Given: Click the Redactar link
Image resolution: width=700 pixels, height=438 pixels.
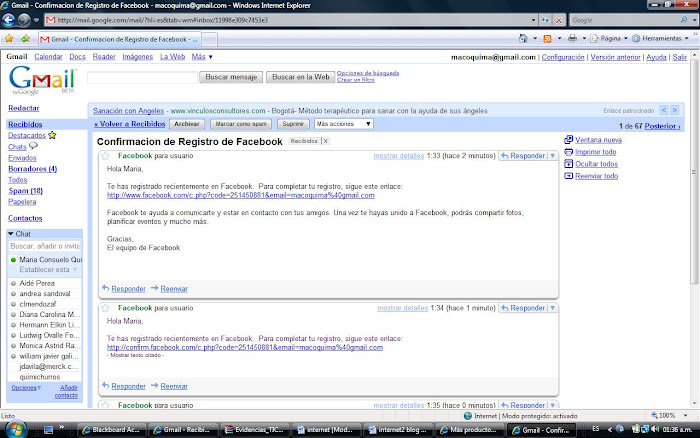Looking at the screenshot, I should [x=24, y=108].
